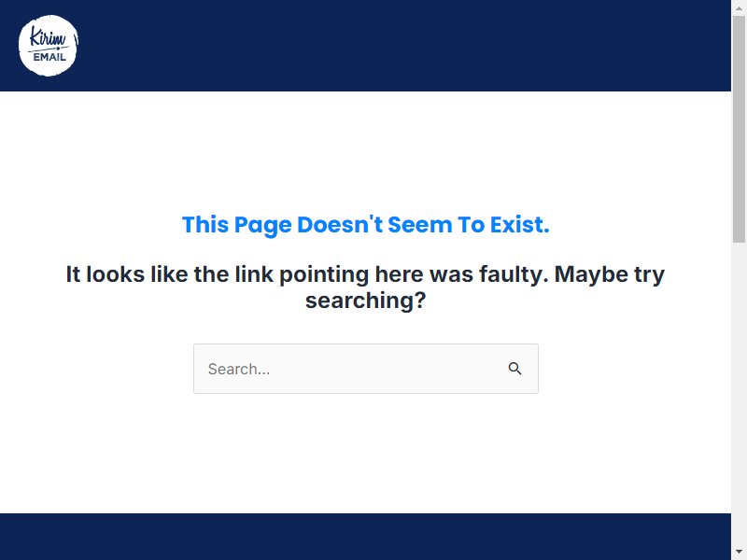
Task: Click "Maybe try" in the subtitle text
Action: [610, 274]
